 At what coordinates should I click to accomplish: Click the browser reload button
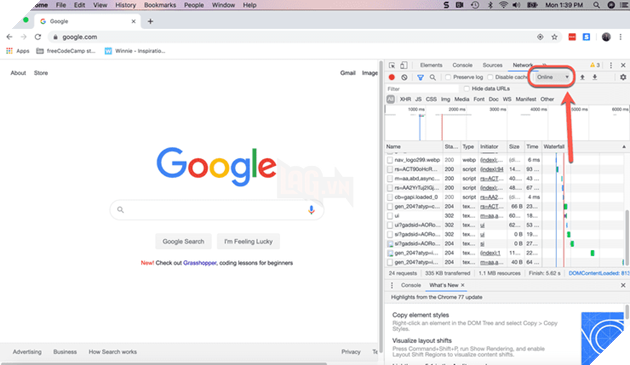[x=38, y=37]
